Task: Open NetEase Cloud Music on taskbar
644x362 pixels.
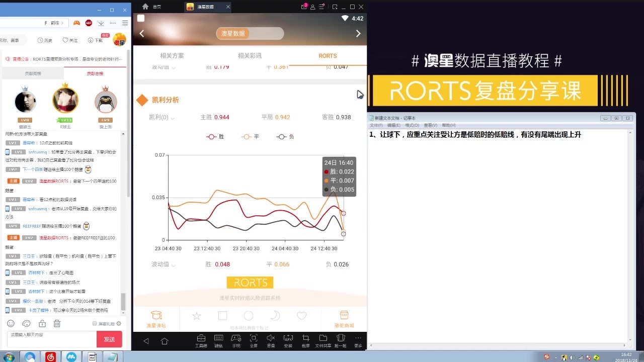Action: point(50,356)
